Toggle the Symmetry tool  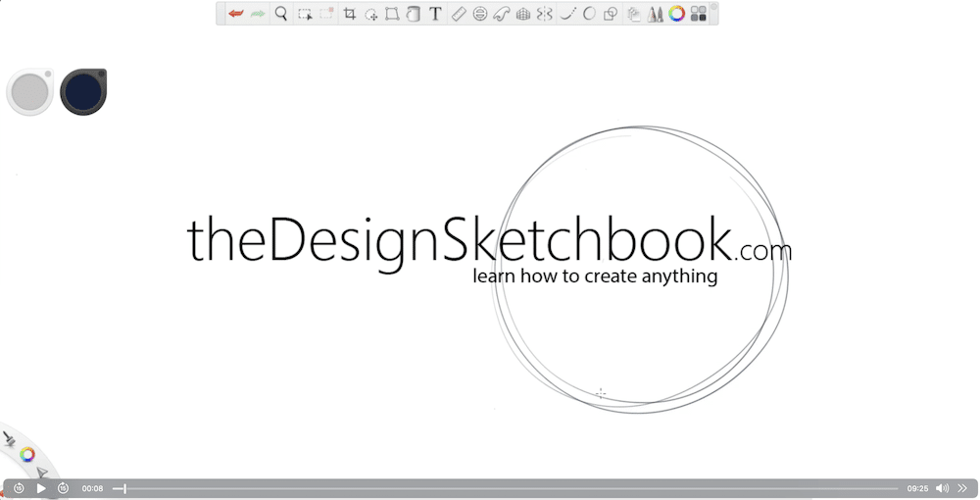click(x=545, y=14)
